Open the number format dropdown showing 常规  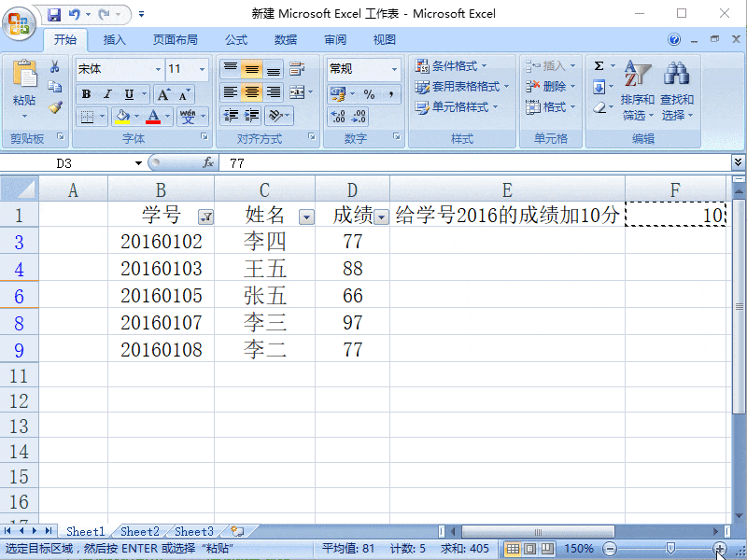(394, 69)
